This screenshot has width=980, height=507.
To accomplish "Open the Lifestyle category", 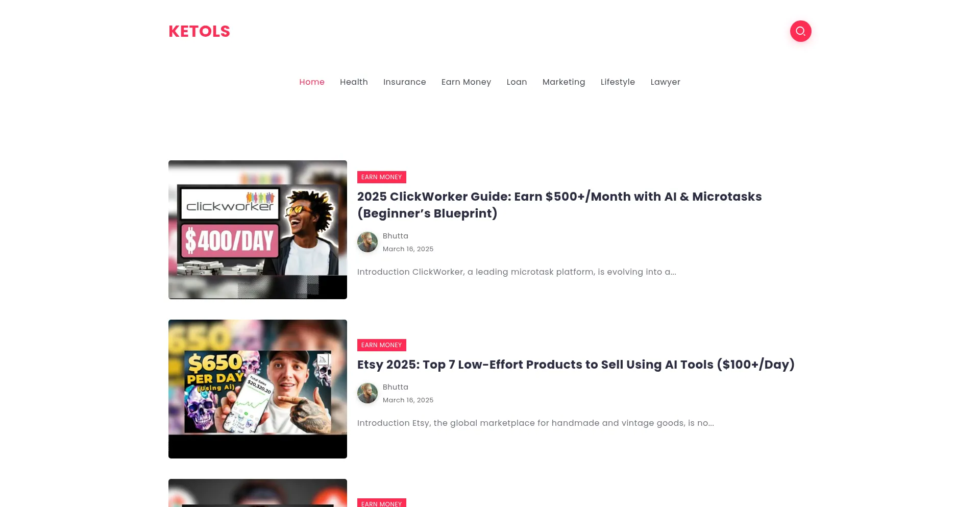I will 618,82.
